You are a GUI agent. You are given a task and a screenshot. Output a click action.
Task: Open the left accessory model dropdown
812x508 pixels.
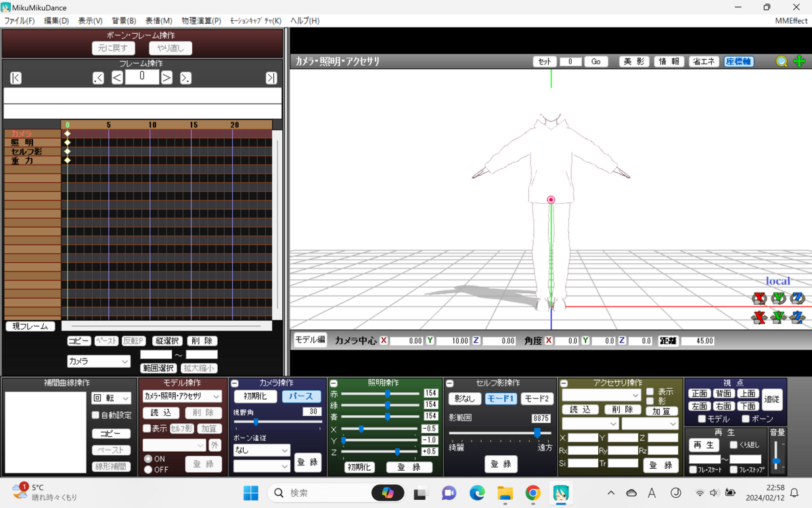[590, 423]
